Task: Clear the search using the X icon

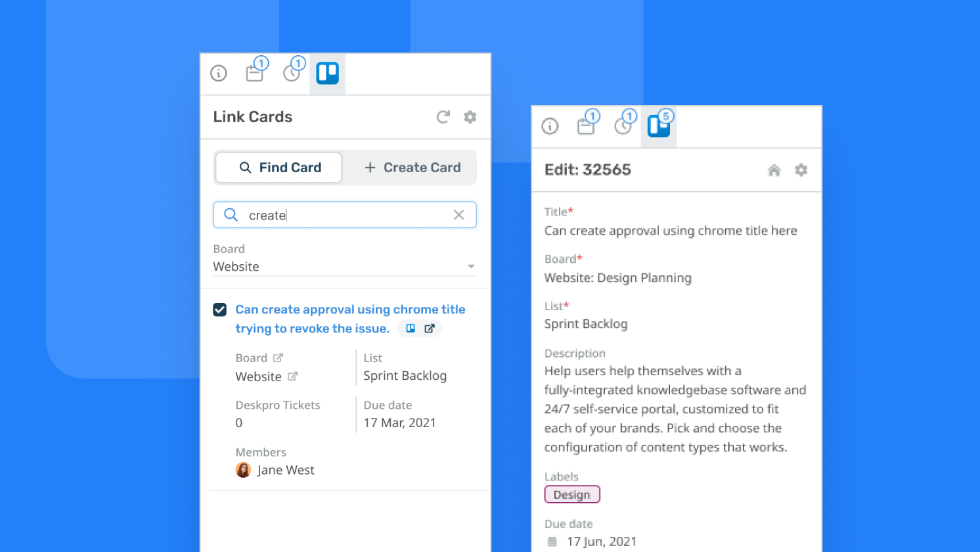Action: point(458,215)
